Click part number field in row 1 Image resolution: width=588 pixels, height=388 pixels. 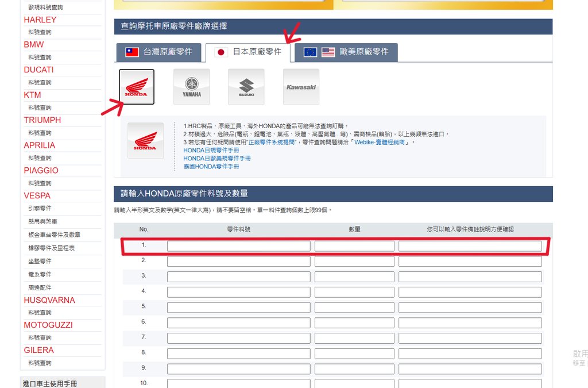click(239, 246)
